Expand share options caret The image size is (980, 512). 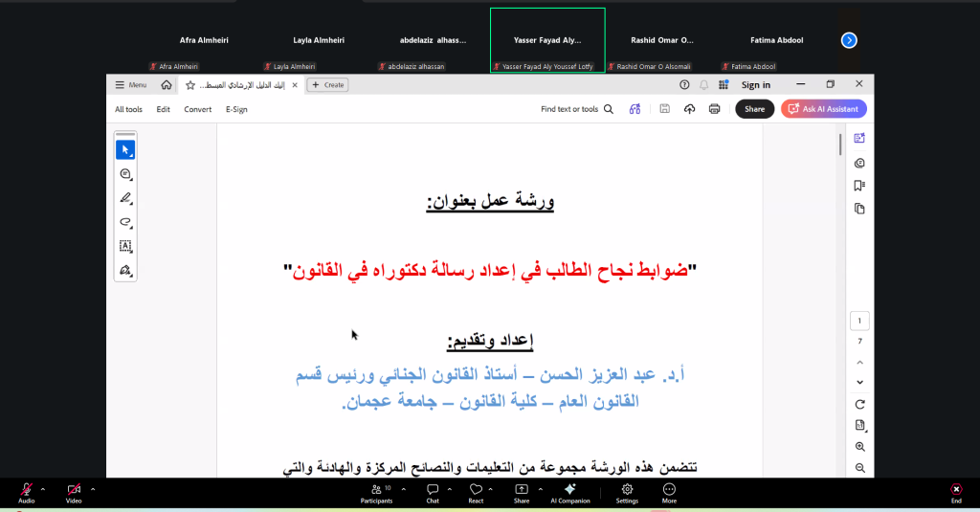[540, 489]
